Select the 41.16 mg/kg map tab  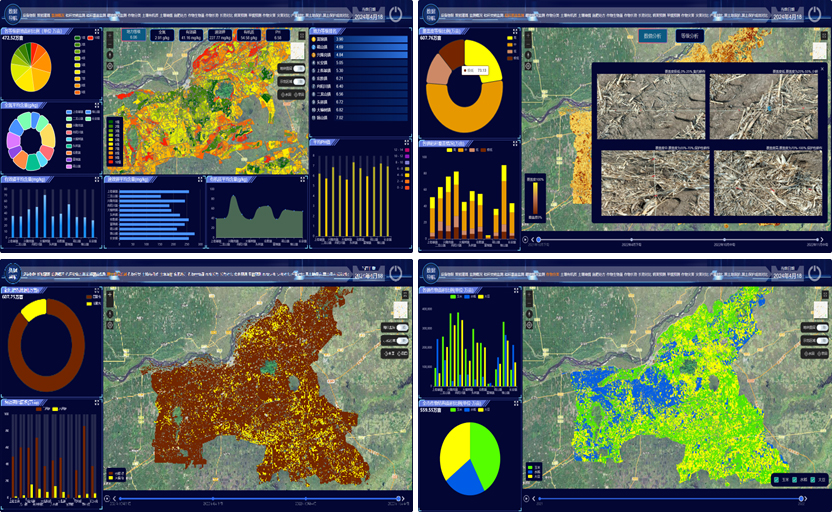click(x=191, y=35)
